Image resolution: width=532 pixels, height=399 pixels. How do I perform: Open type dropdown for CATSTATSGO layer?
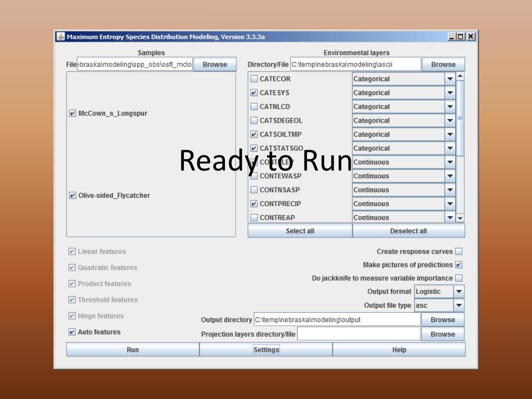450,148
